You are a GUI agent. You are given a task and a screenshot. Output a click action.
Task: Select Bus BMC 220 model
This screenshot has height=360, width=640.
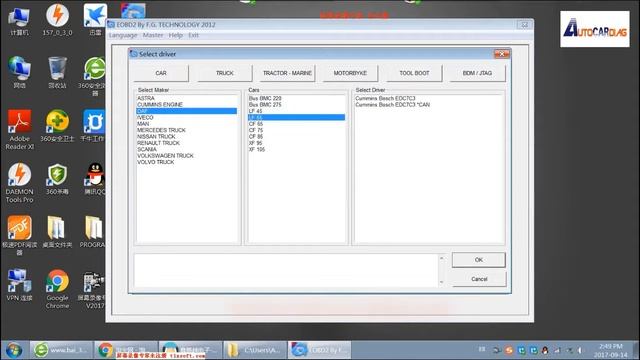[296, 98]
